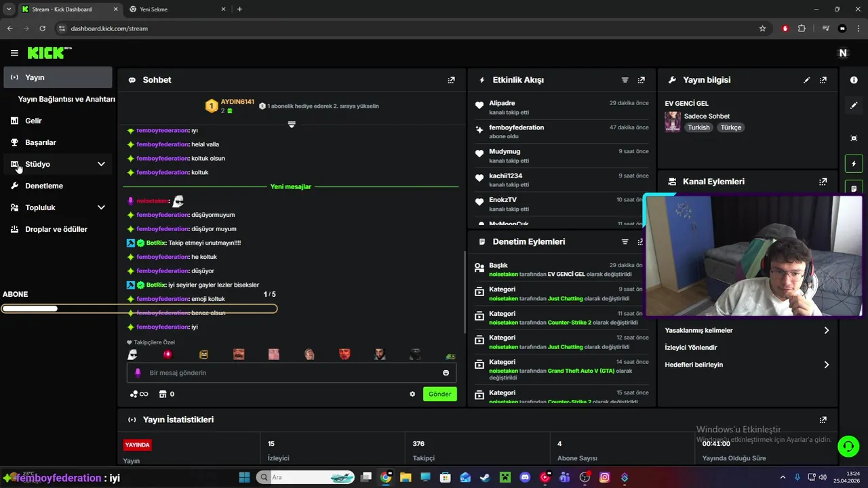Open chat settings gear icon

coord(412,394)
